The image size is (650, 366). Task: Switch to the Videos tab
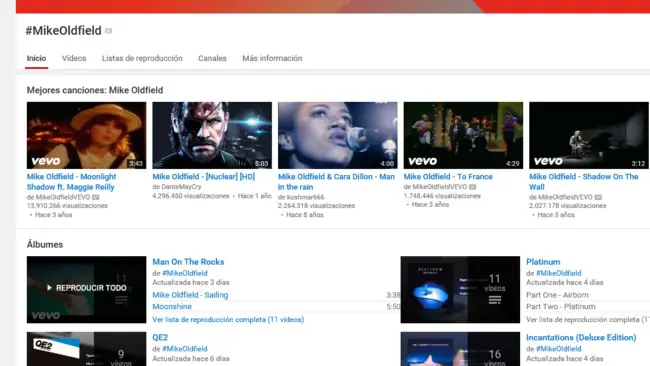(x=74, y=58)
